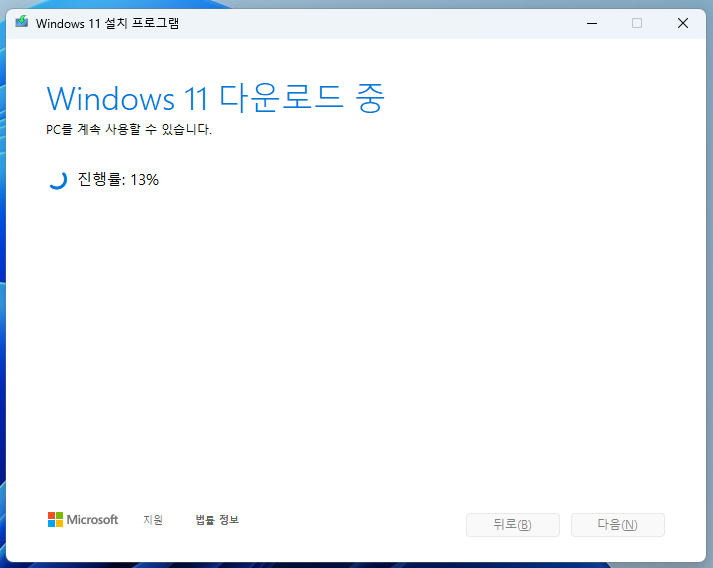
Task: Click the Microsoft logo
Action: pos(83,519)
